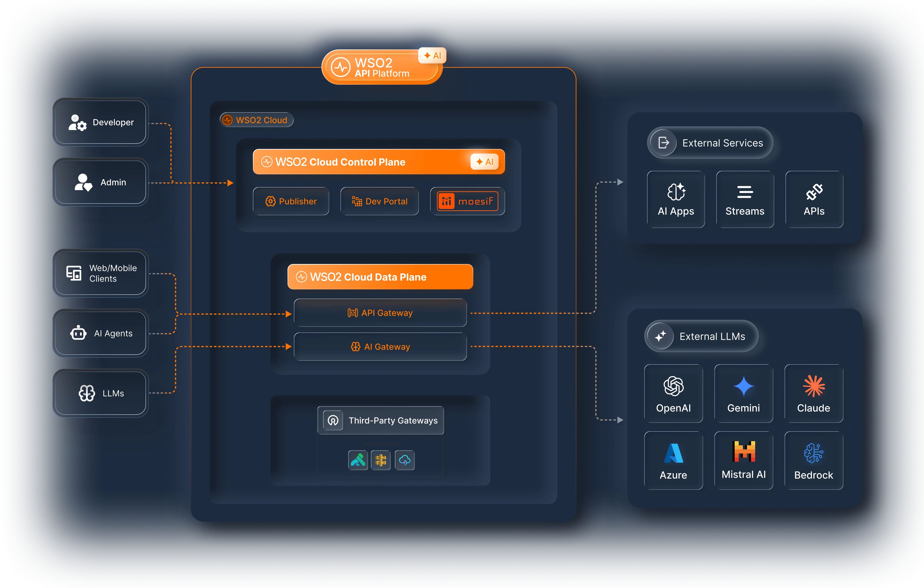Open the Publisher button
Viewport: 924px width, 588px height.
(x=291, y=201)
